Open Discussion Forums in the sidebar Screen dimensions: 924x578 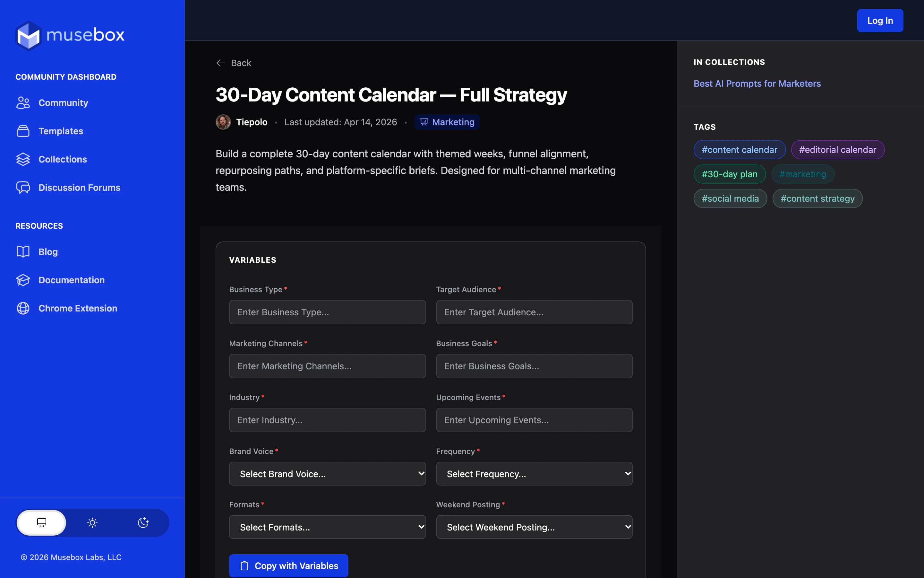[x=80, y=188]
